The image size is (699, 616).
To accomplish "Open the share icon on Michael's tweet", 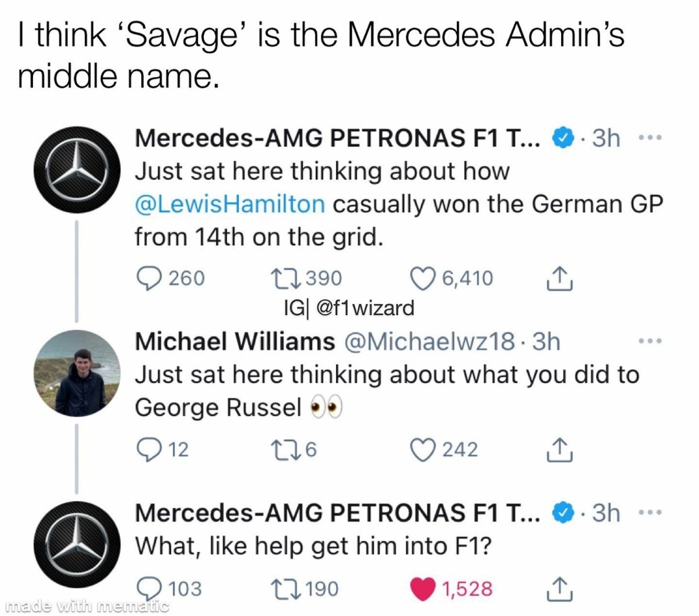I will tap(558, 448).
